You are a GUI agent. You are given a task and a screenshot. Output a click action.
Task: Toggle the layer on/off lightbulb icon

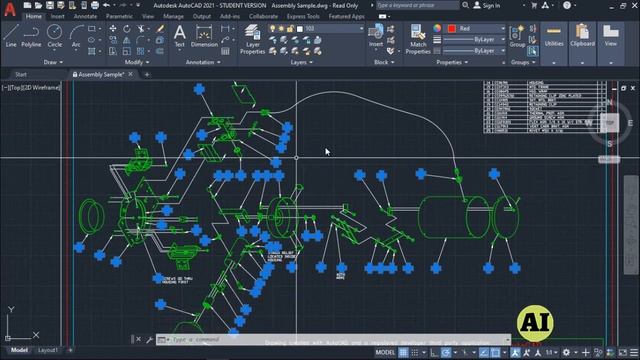tap(273, 29)
